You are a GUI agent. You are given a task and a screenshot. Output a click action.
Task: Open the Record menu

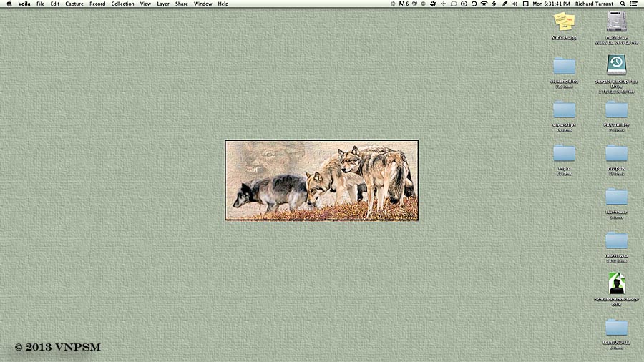tap(97, 4)
